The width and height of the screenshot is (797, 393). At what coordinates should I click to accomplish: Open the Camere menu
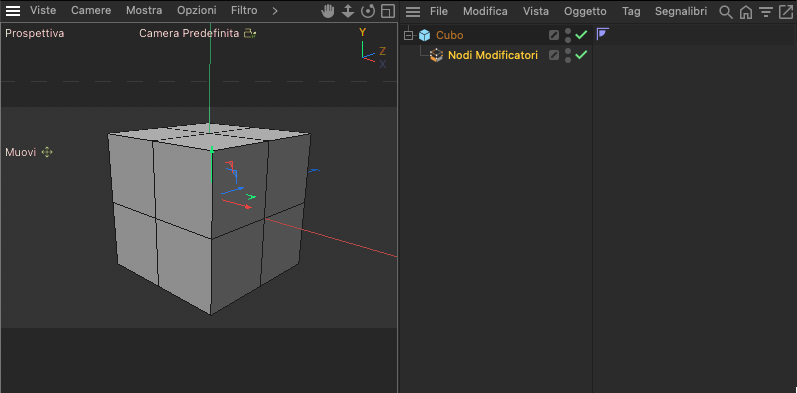[91, 10]
